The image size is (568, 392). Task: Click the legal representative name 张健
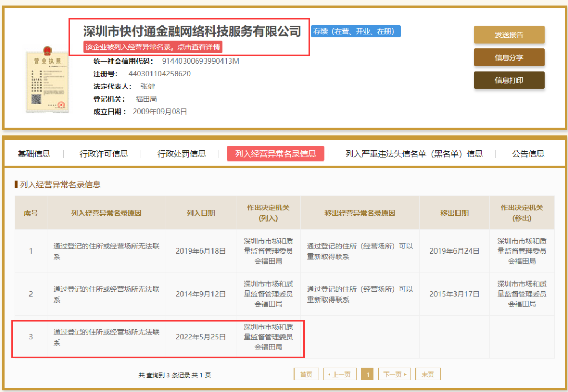tap(147, 86)
